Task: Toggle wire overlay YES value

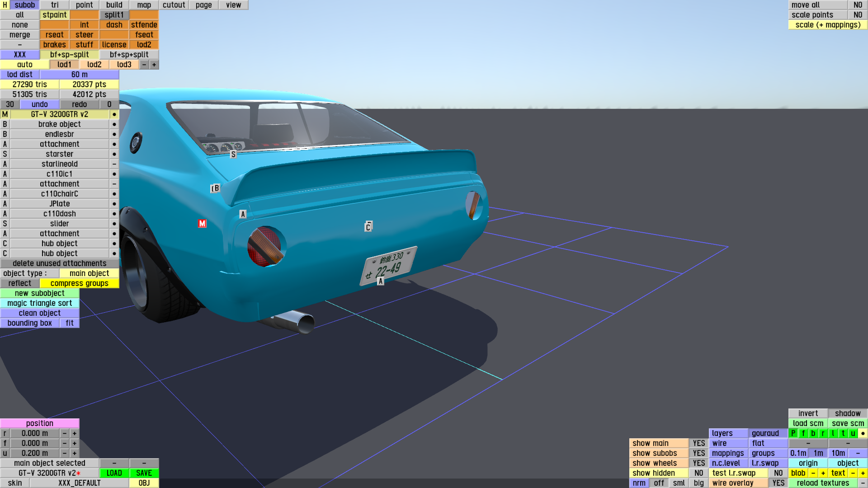Action: [778, 483]
